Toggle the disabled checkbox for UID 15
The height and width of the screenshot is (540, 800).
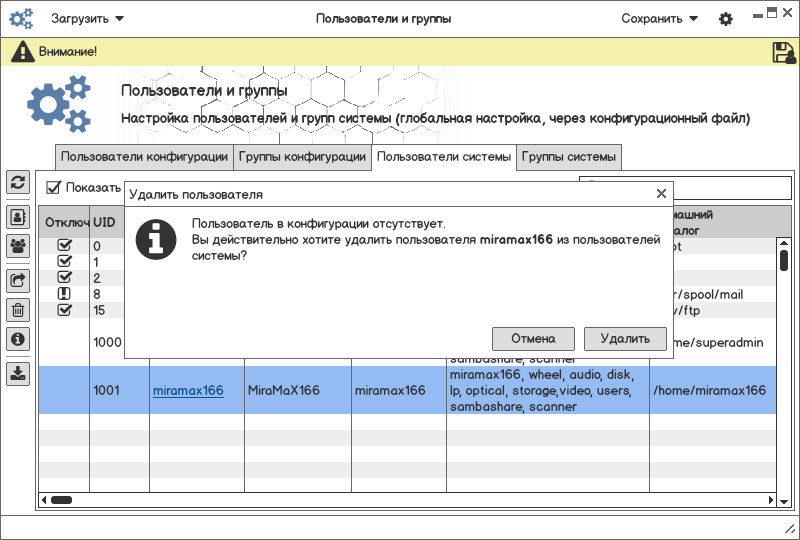(65, 310)
